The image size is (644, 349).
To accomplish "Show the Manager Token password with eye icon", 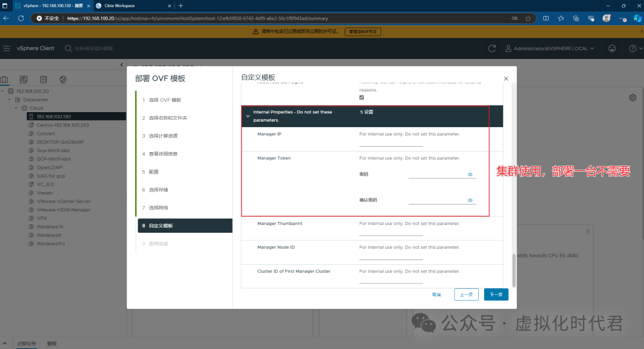I will click(x=470, y=174).
